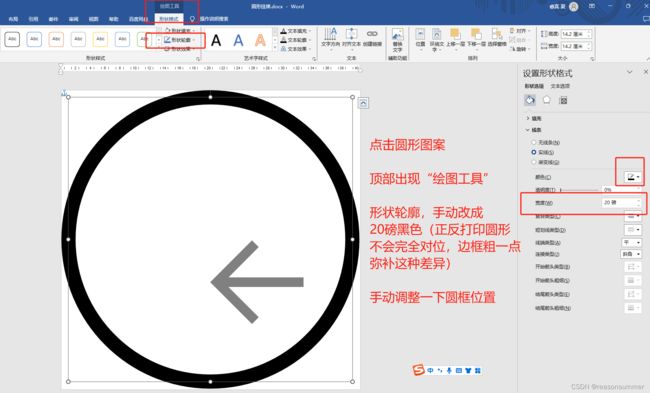Select the 渐变线 gradient line radio button

tap(534, 162)
